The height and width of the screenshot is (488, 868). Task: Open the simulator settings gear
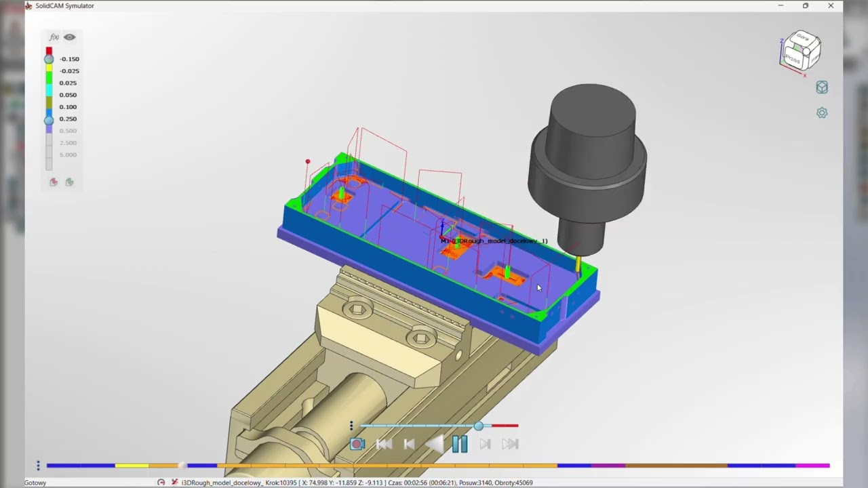(822, 113)
